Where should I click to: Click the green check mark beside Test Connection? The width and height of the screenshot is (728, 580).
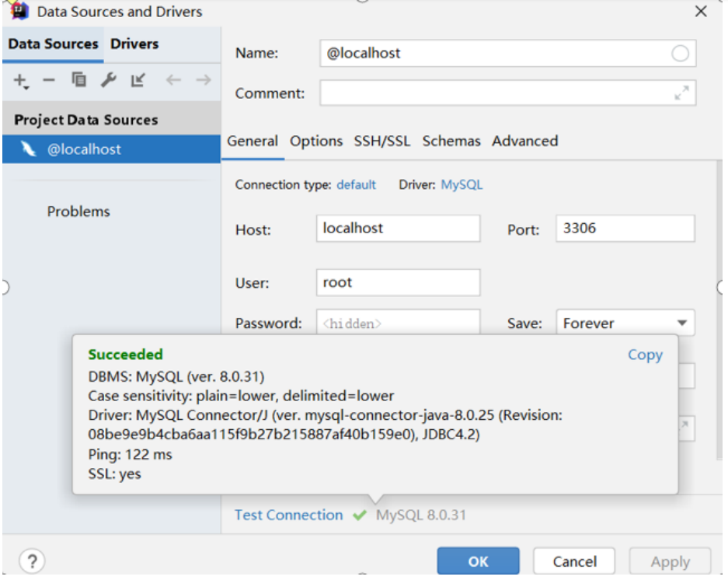pyautogui.click(x=360, y=515)
